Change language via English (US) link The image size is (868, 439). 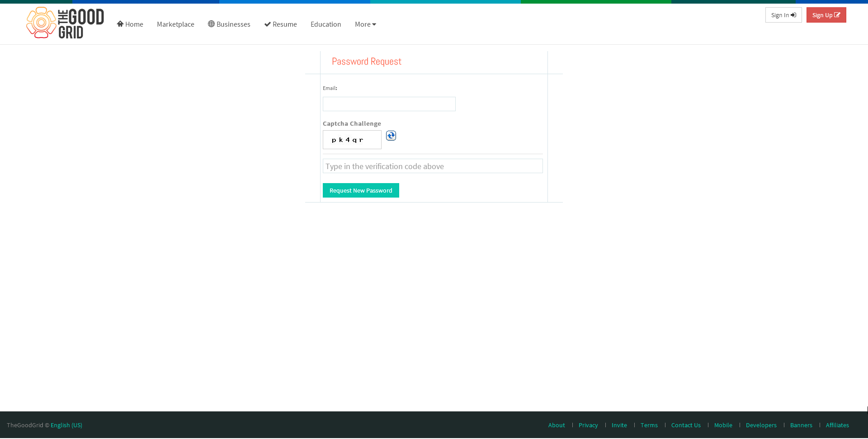tap(66, 425)
